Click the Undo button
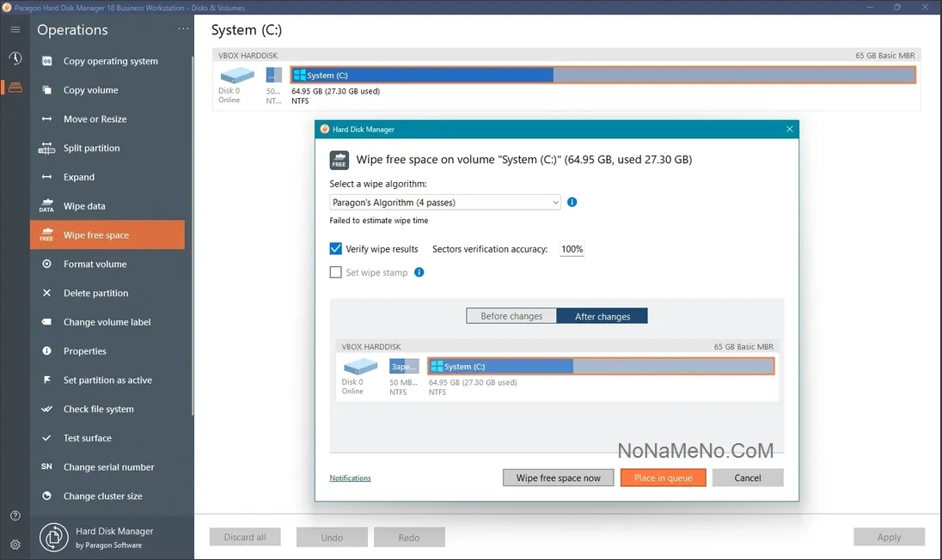The height and width of the screenshot is (560, 942). point(332,537)
